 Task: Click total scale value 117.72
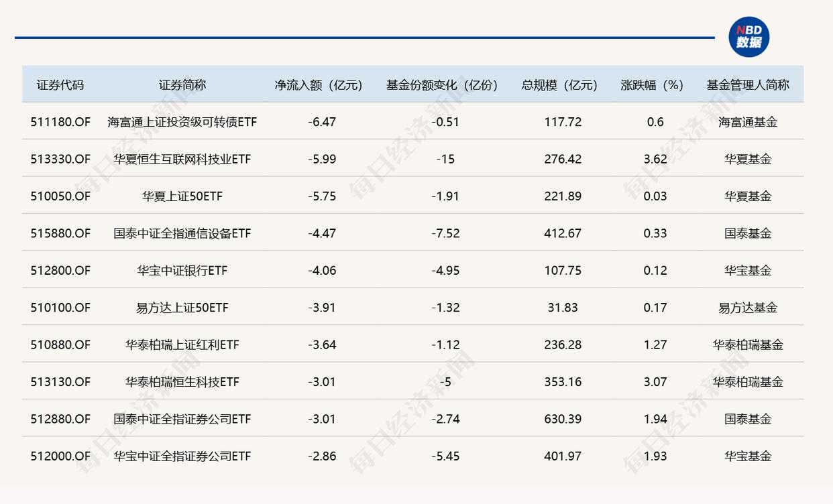[563, 122]
